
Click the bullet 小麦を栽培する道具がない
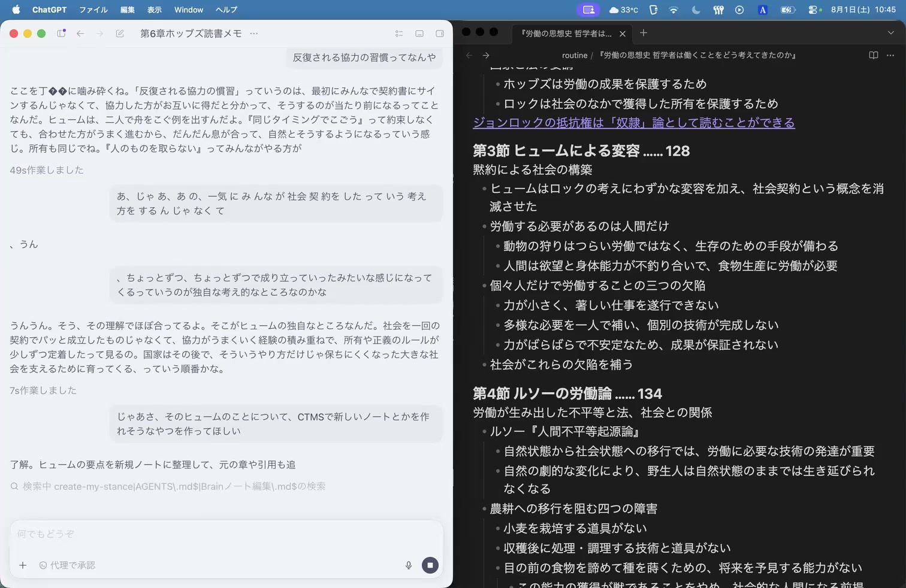click(575, 529)
